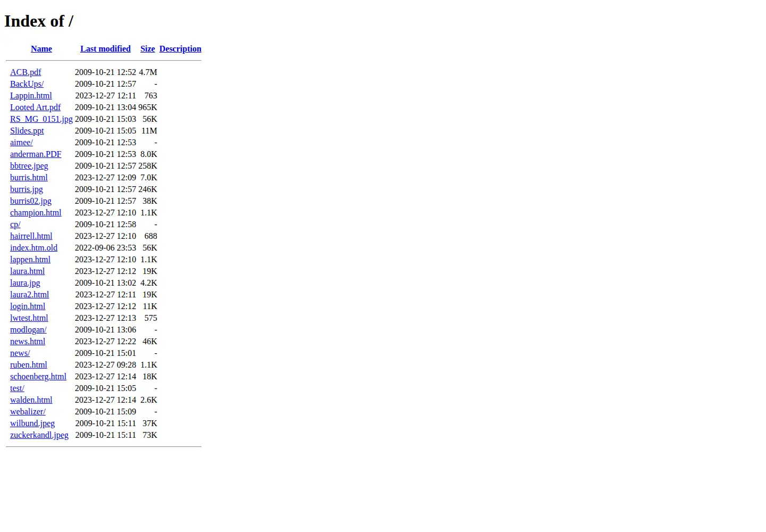This screenshot has width=766, height=532.
Task: Click the 11M size of Slides.ppt
Action: [149, 131]
